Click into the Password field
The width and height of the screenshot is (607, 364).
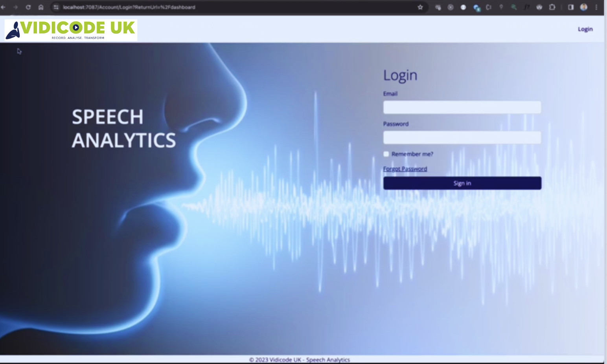point(462,137)
